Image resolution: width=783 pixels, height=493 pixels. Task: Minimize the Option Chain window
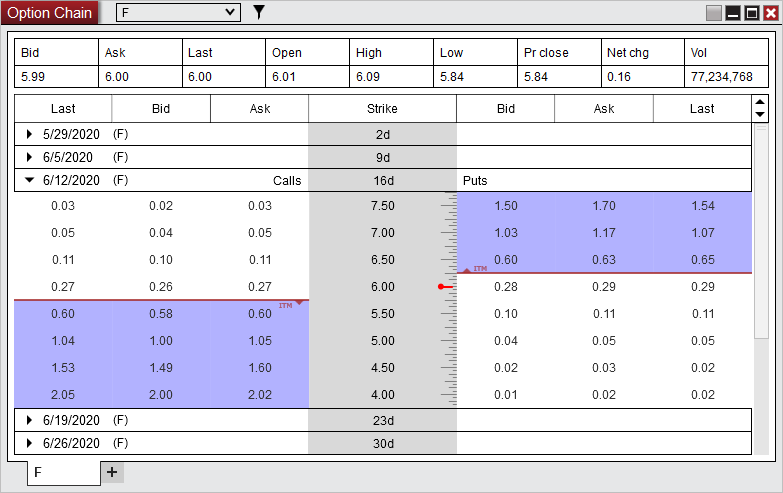point(733,13)
